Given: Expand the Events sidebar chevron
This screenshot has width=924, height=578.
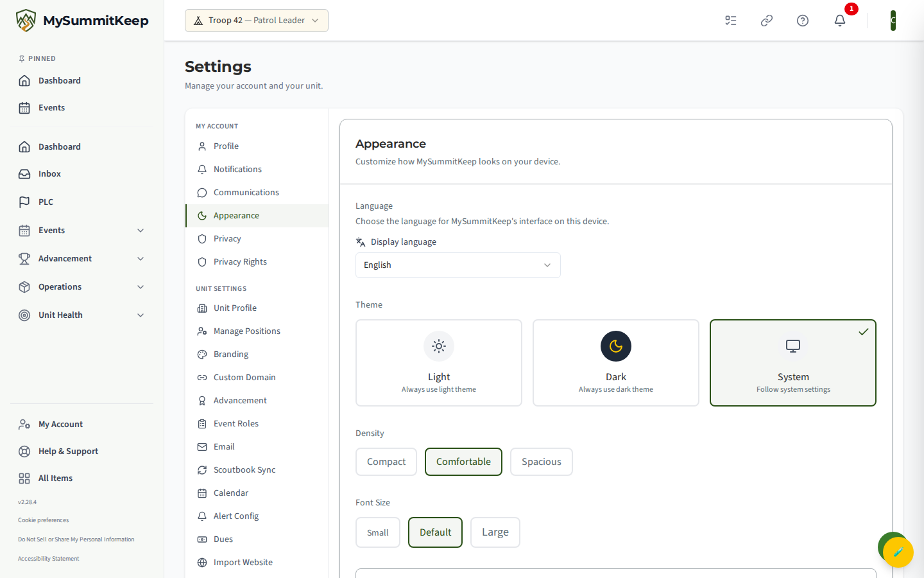Looking at the screenshot, I should [141, 231].
